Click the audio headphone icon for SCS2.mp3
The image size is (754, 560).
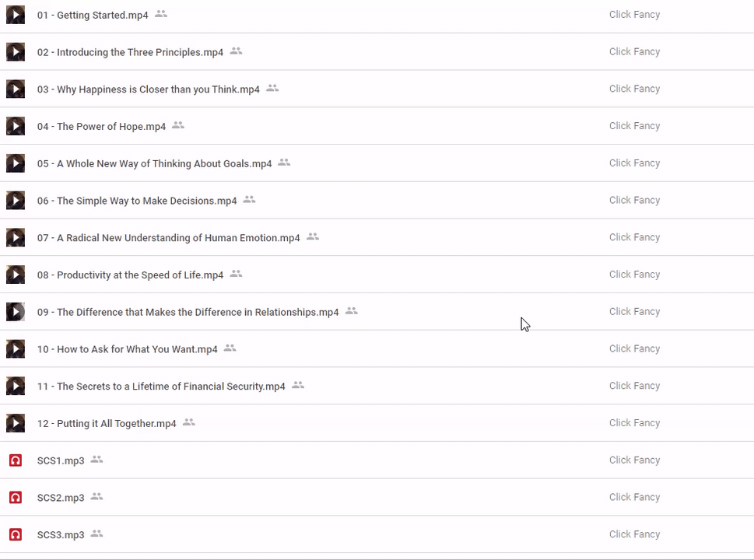16,497
